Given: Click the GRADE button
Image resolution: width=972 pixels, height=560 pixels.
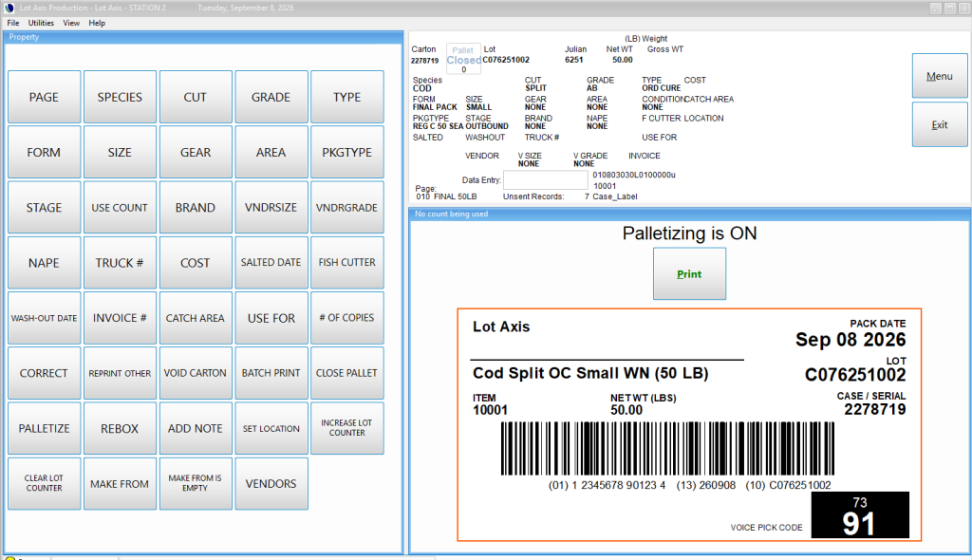Looking at the screenshot, I should (x=271, y=97).
